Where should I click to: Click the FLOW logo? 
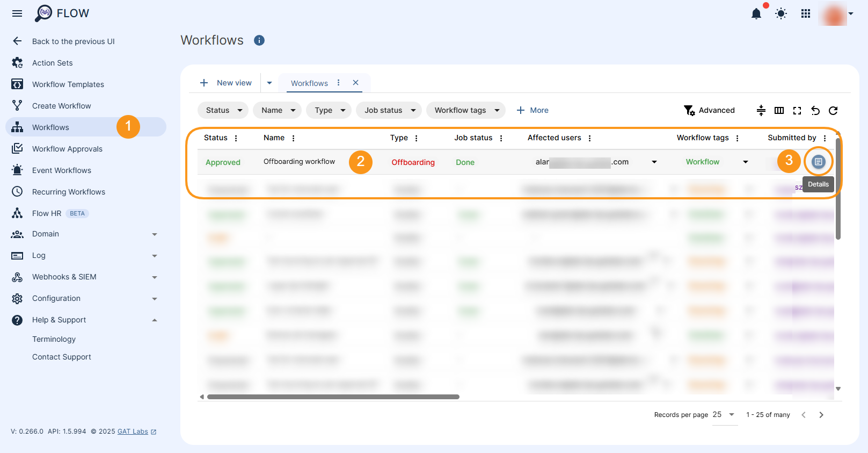coord(62,13)
